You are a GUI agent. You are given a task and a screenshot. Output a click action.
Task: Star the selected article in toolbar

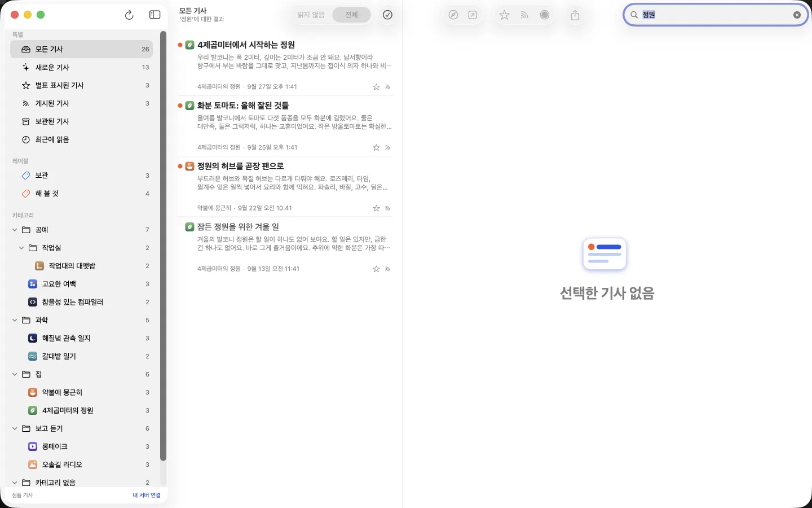[505, 15]
